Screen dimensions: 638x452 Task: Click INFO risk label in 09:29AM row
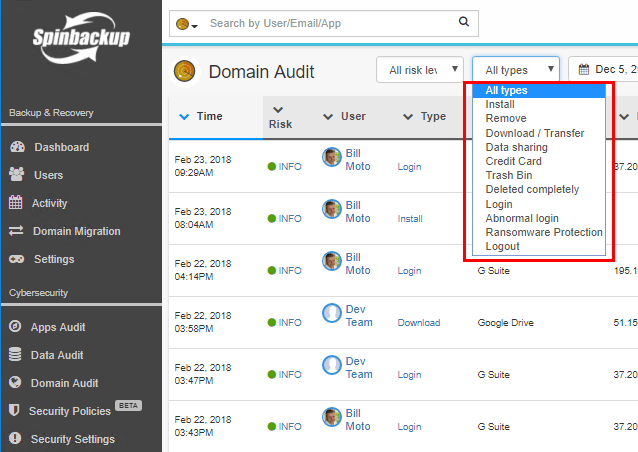pos(290,167)
